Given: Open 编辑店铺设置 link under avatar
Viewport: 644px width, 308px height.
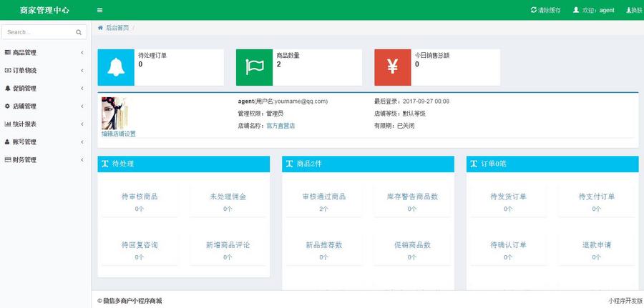Looking at the screenshot, I should point(119,134).
